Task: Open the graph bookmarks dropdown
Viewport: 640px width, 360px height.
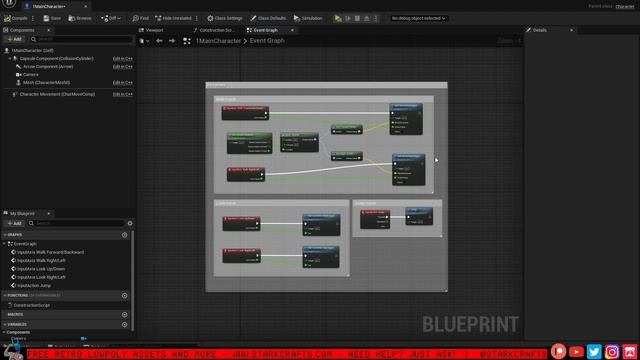Action: 144,41
